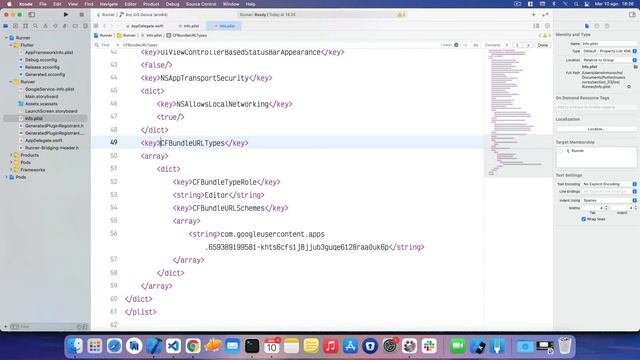Open the test navigator diamond icon
The height and width of the screenshot is (360, 640).
pos(55,26)
